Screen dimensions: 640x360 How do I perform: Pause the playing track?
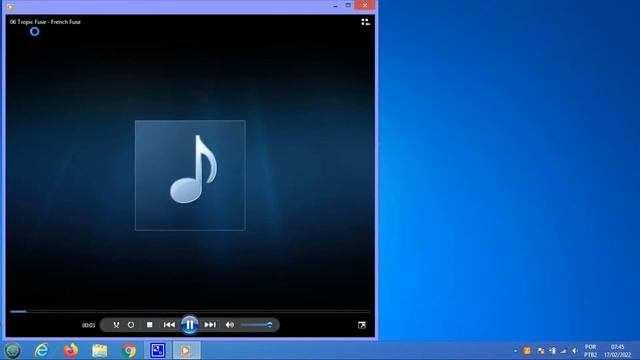click(190, 325)
